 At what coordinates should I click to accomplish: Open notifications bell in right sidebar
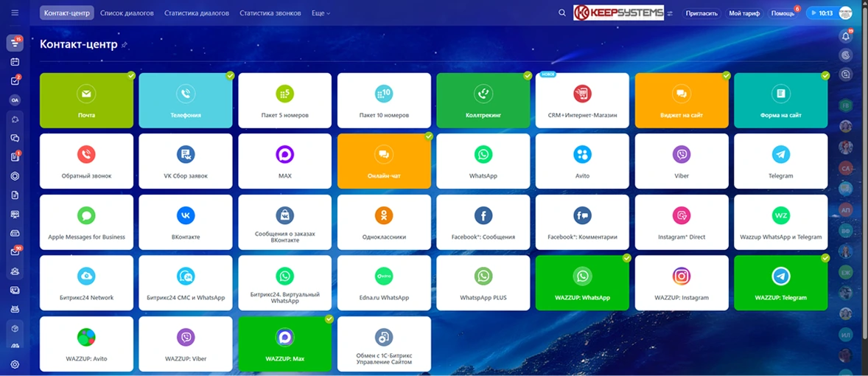[x=846, y=36]
